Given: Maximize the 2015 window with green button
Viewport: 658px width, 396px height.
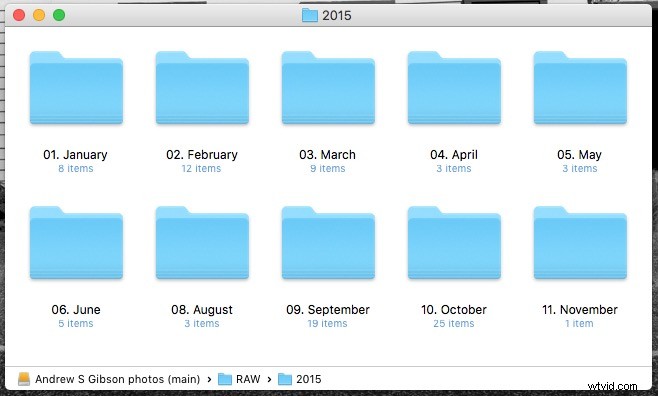Looking at the screenshot, I should [x=59, y=16].
